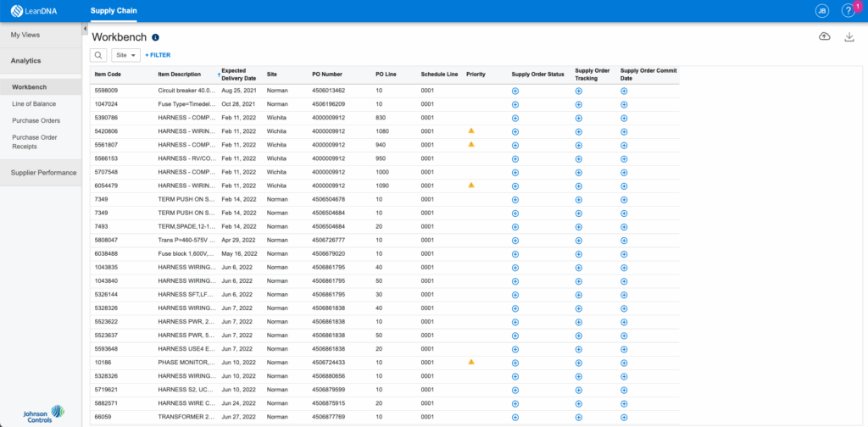Screen dimensions: 868x427
Task: Click priority warning triangle for item 5561807
Action: [x=471, y=144]
